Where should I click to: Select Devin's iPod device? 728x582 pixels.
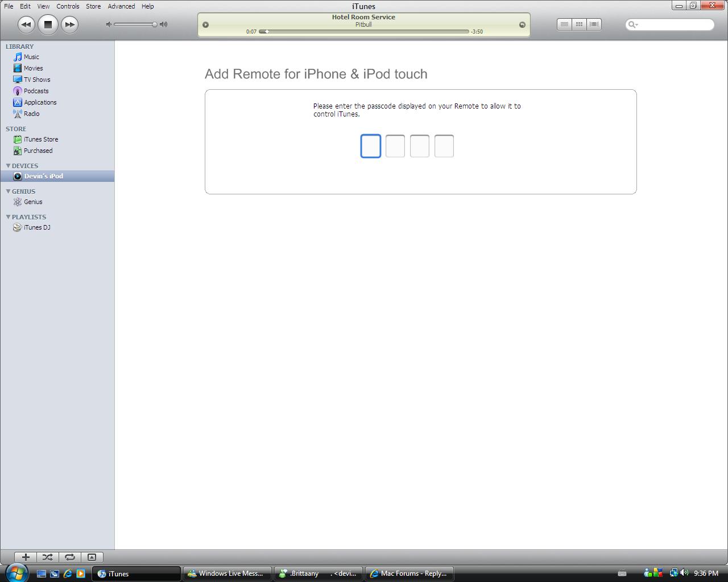pyautogui.click(x=57, y=176)
